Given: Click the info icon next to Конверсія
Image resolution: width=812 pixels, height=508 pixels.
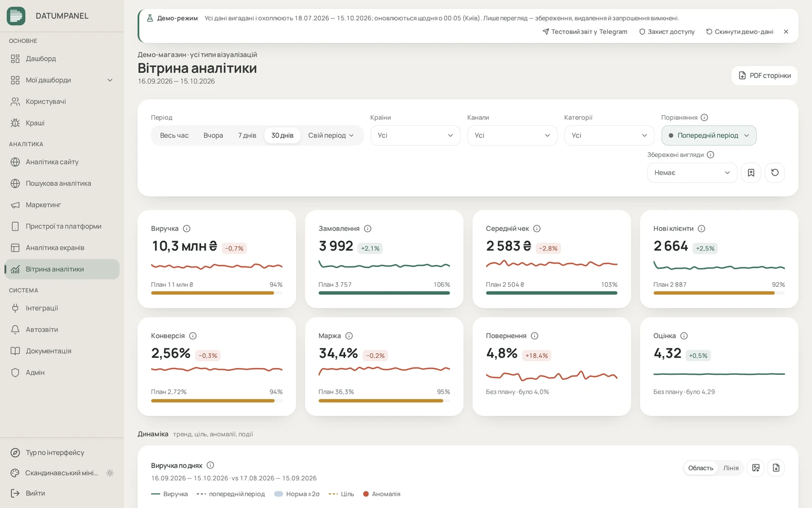Looking at the screenshot, I should tap(193, 336).
